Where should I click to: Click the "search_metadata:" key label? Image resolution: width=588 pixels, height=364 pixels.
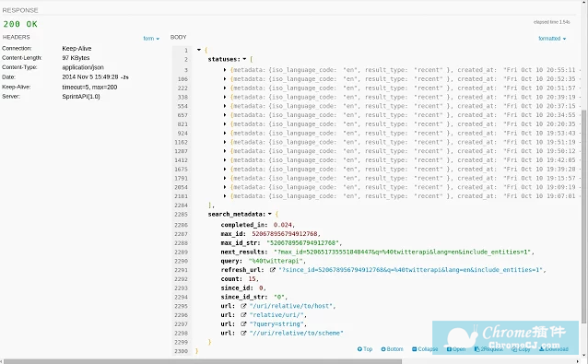click(237, 214)
